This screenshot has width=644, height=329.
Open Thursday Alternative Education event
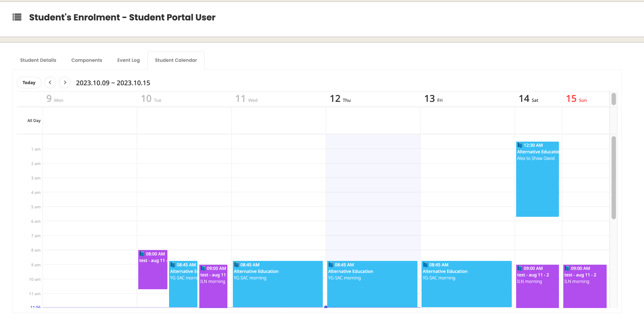click(x=372, y=284)
